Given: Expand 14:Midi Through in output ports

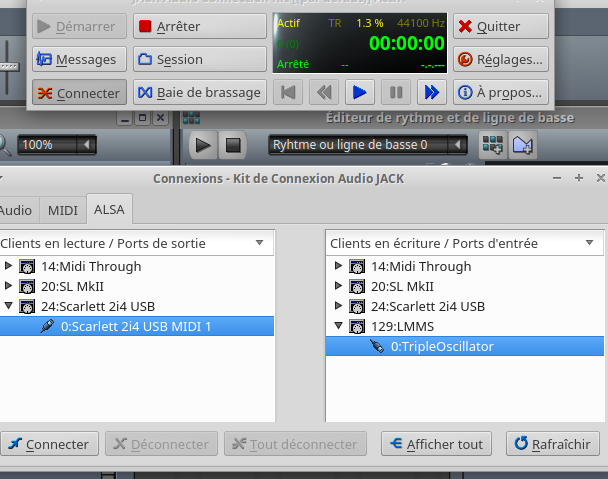Looking at the screenshot, I should click(x=8, y=266).
